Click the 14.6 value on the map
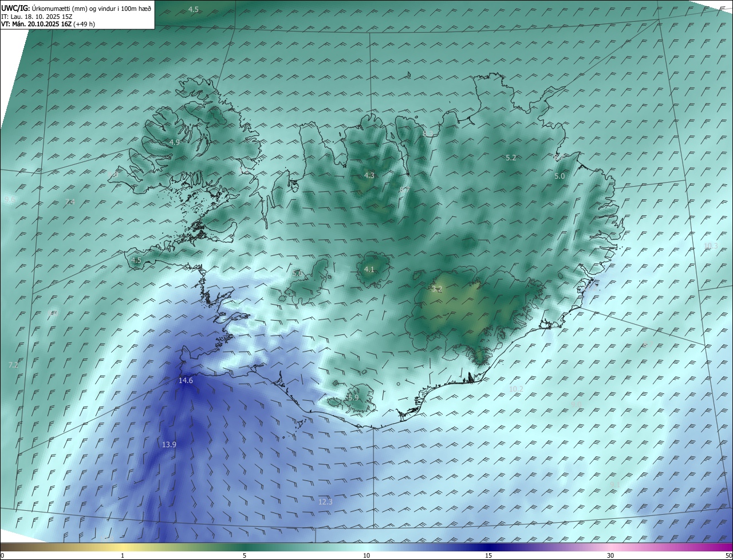The width and height of the screenshot is (733, 560). coord(186,380)
